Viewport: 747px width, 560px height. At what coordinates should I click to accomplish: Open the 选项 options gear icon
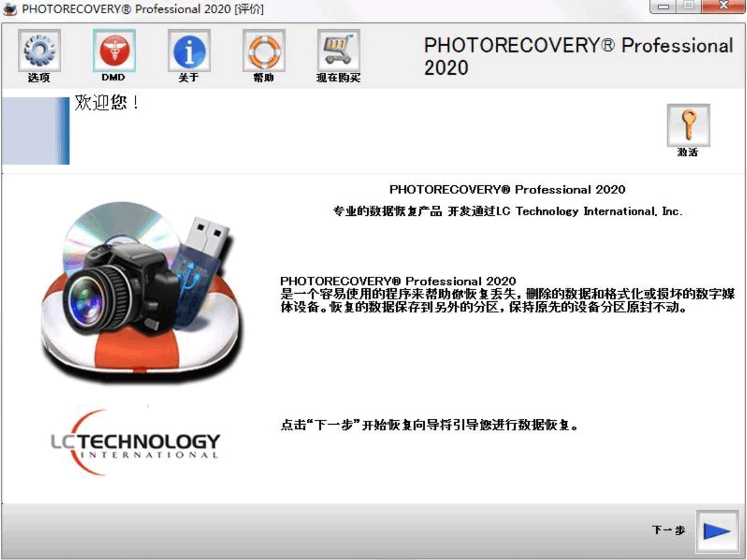39,50
